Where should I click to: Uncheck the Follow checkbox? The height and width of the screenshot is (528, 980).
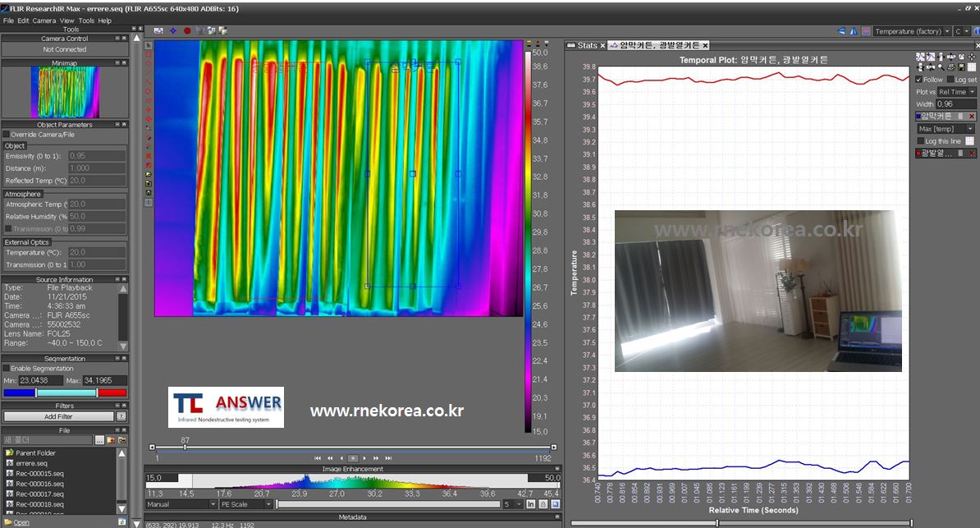point(919,80)
